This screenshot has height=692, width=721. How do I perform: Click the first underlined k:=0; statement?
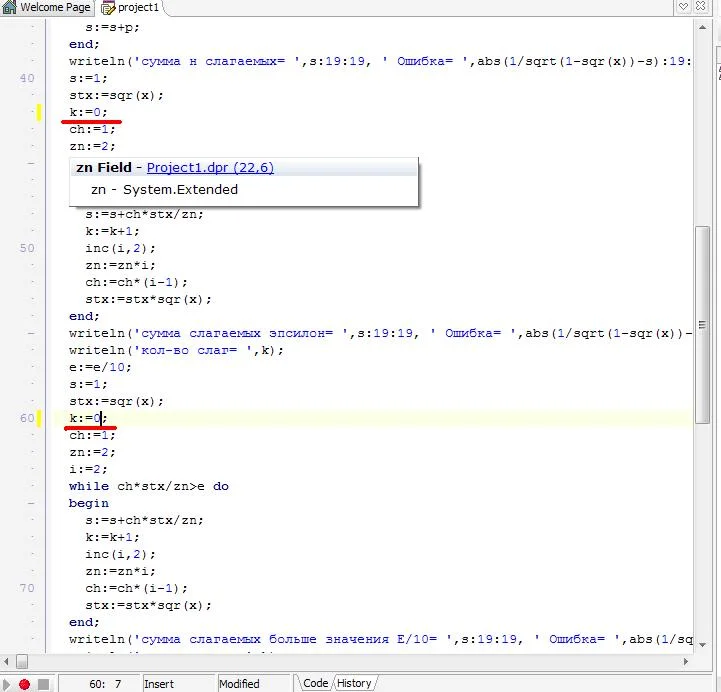(88, 112)
